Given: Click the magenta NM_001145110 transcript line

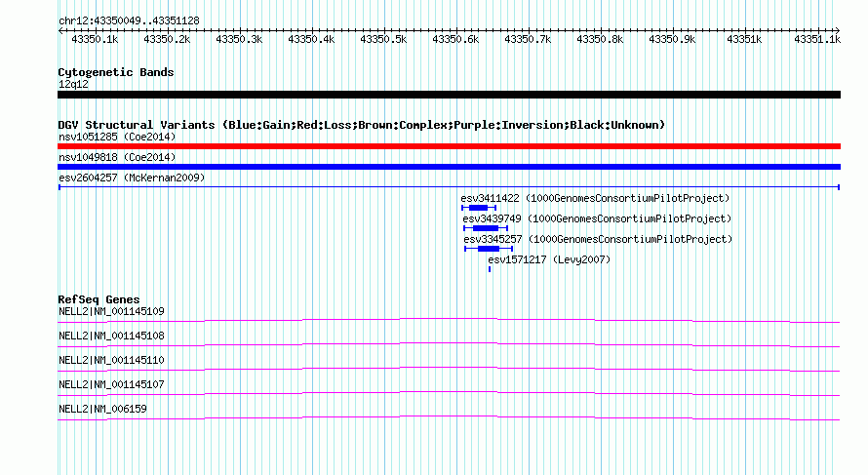Looking at the screenshot, I should (449, 369).
